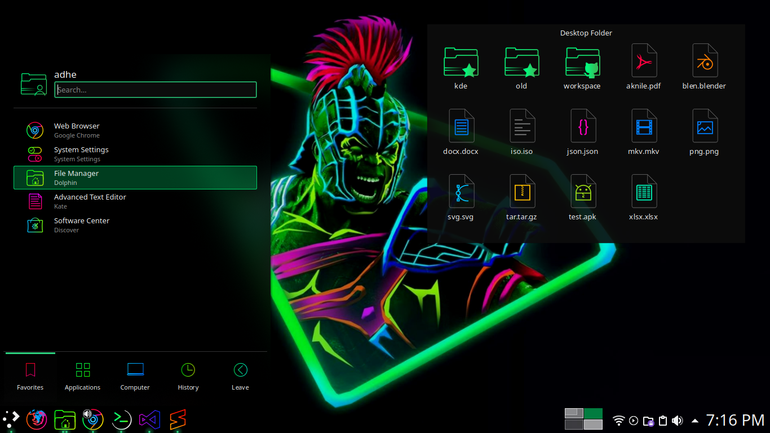Switch to the Favorites tab
This screenshot has width=770, height=433.
pos(30,377)
